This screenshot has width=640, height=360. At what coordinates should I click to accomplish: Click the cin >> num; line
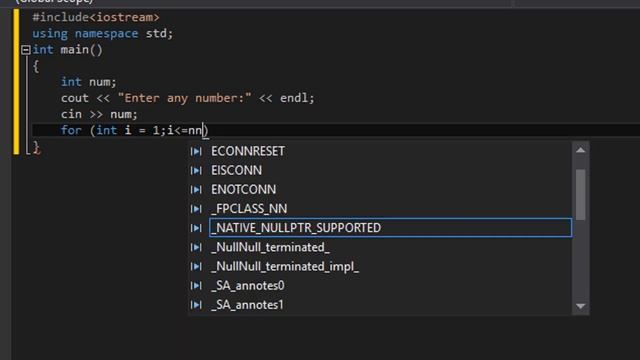tap(99, 114)
